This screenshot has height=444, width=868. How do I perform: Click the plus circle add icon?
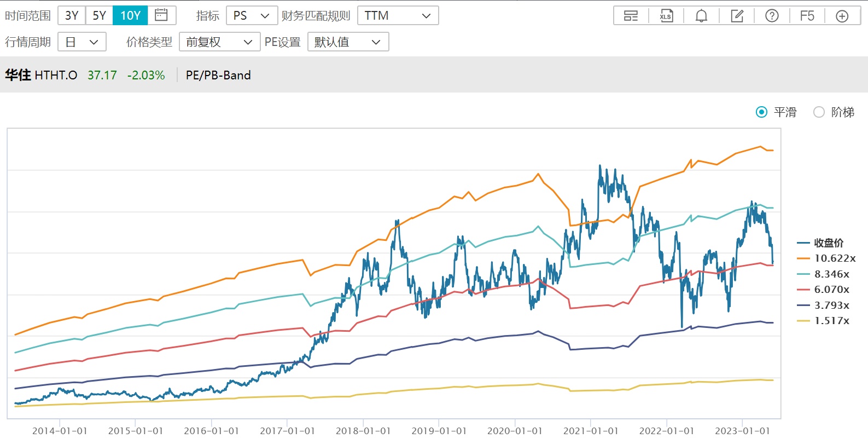pos(842,16)
